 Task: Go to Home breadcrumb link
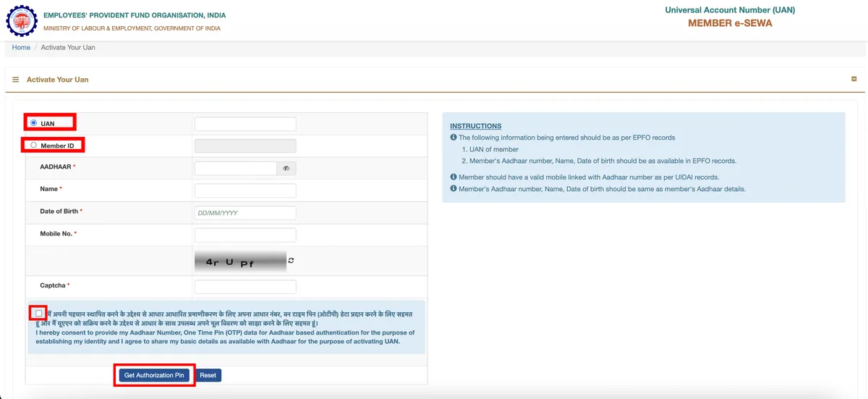[21, 47]
